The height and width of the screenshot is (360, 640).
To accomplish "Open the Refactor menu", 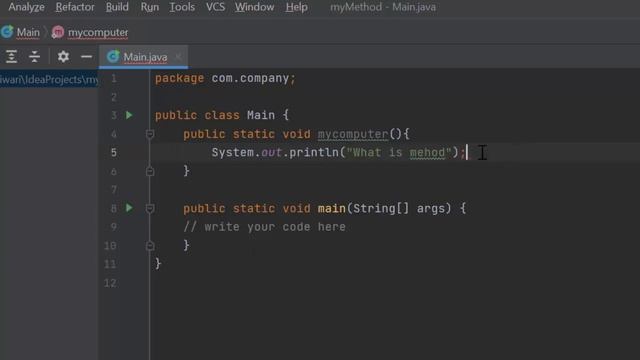I will (75, 7).
